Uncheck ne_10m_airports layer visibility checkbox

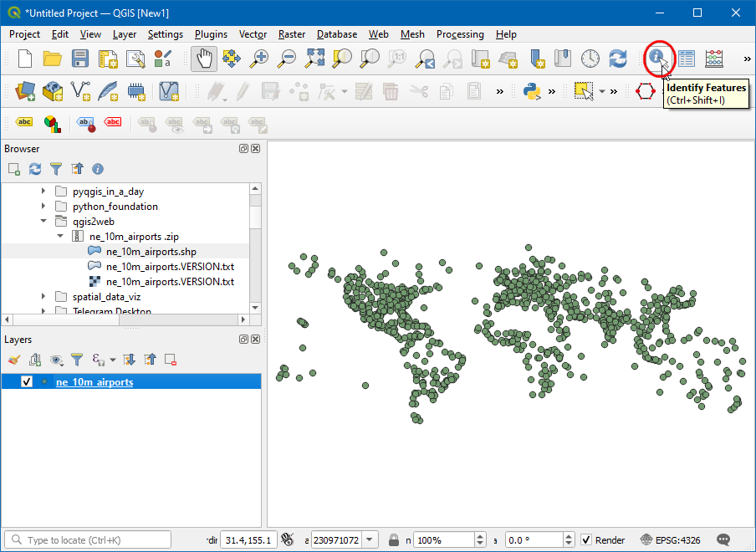27,382
